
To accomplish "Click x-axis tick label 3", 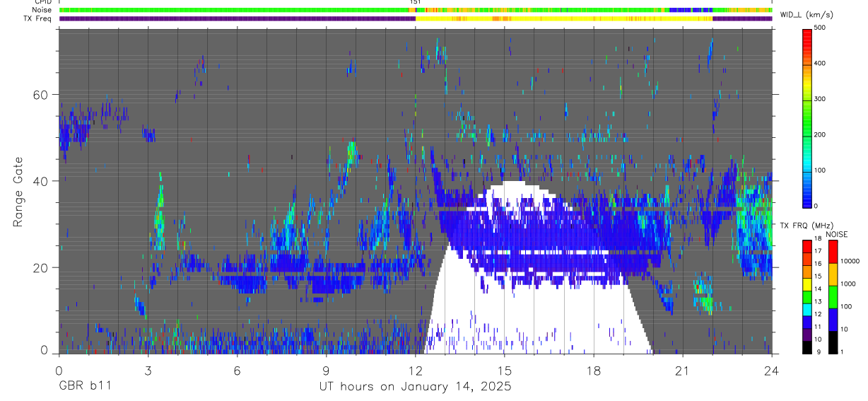I will 148,370.
